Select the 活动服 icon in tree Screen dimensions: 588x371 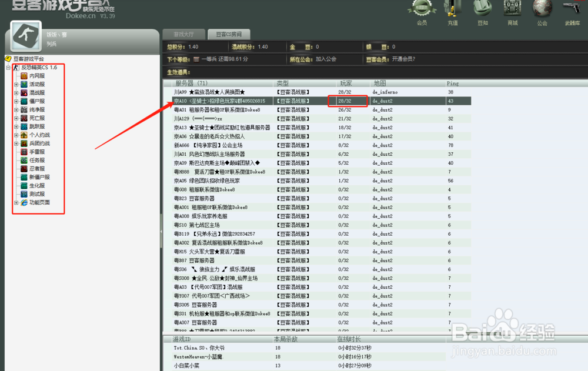point(24,85)
